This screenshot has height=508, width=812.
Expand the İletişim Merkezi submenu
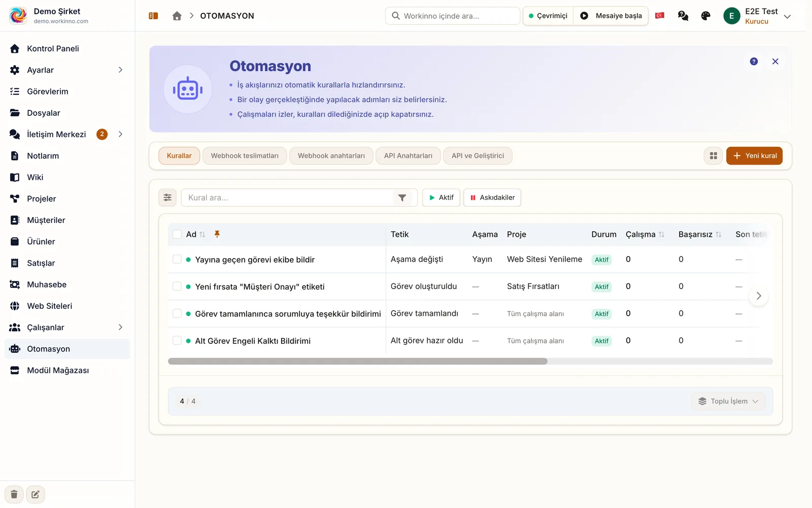[x=120, y=134]
